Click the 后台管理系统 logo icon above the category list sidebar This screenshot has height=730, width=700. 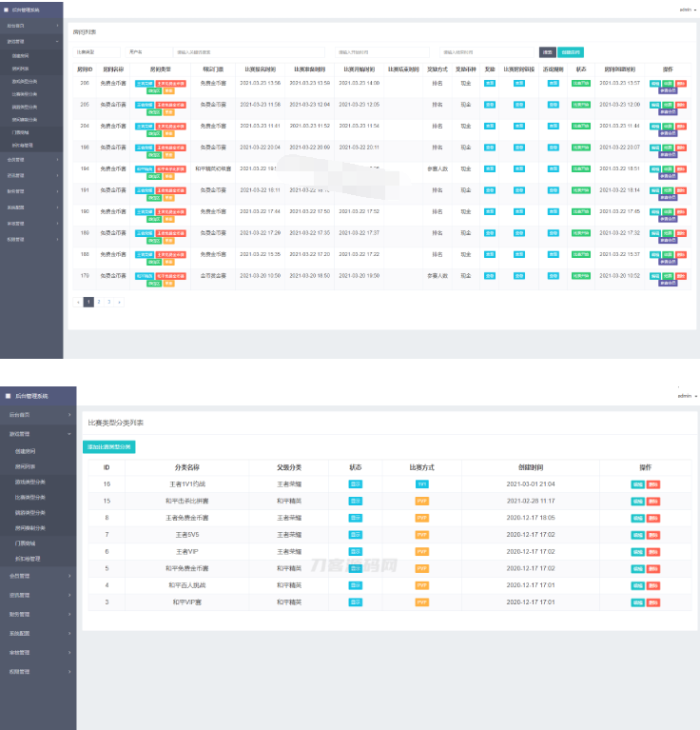tap(8, 395)
